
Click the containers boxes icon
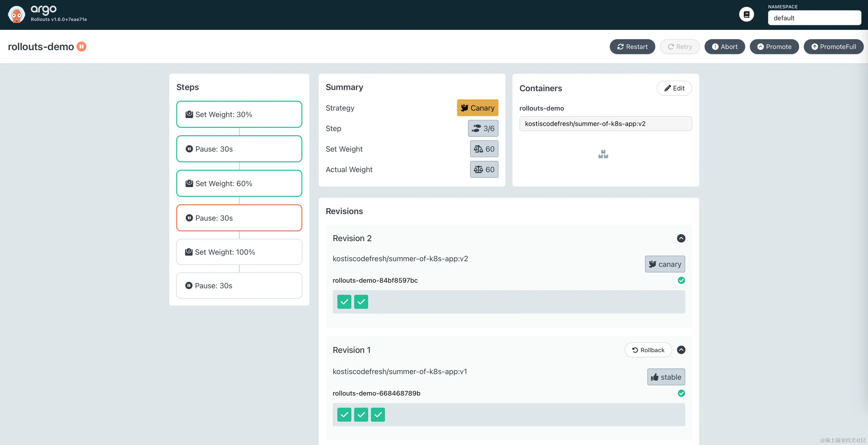pyautogui.click(x=603, y=154)
